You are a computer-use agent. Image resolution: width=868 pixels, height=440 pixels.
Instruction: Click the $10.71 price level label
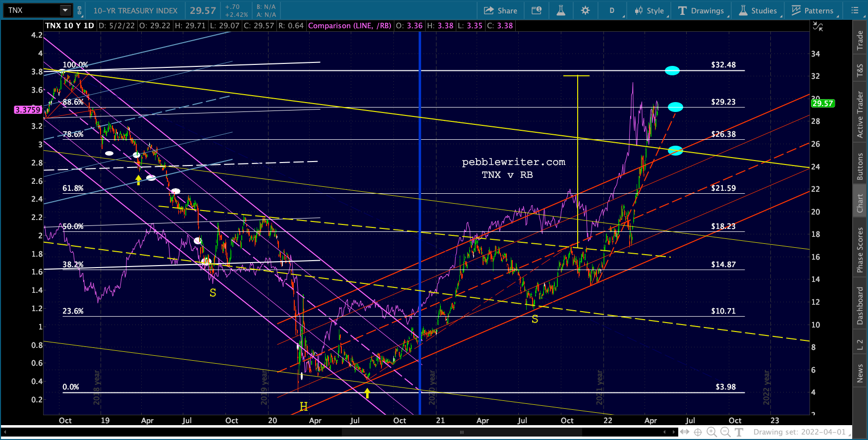point(723,311)
